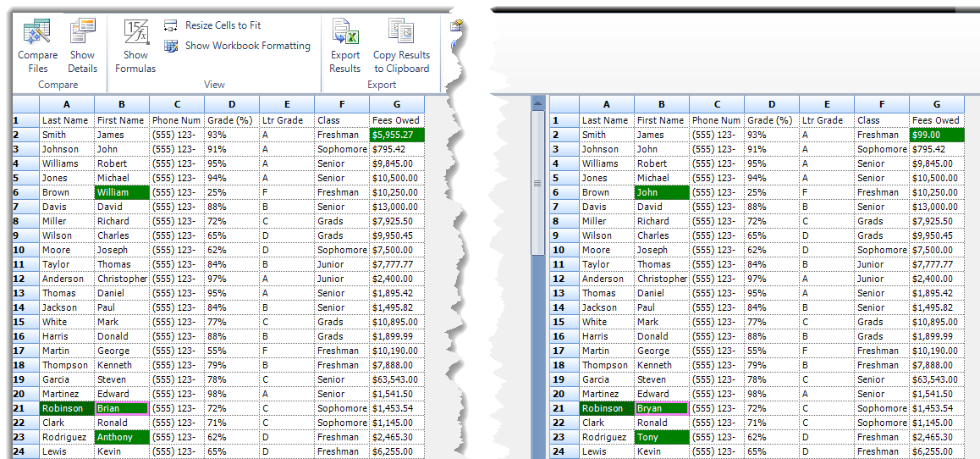Open the Compare Files dialog

[x=37, y=47]
